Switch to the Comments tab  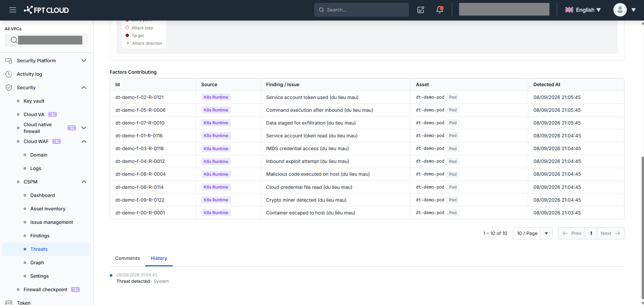coord(127,258)
